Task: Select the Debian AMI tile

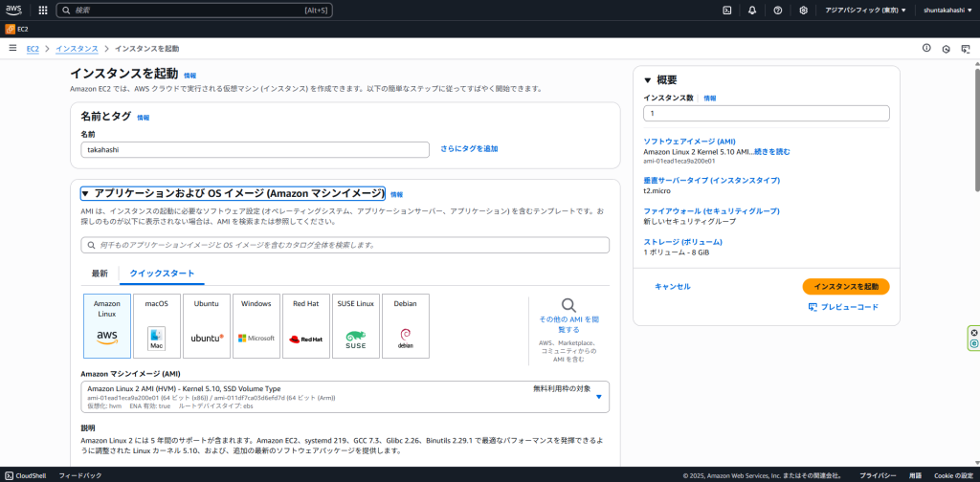Action: click(406, 326)
